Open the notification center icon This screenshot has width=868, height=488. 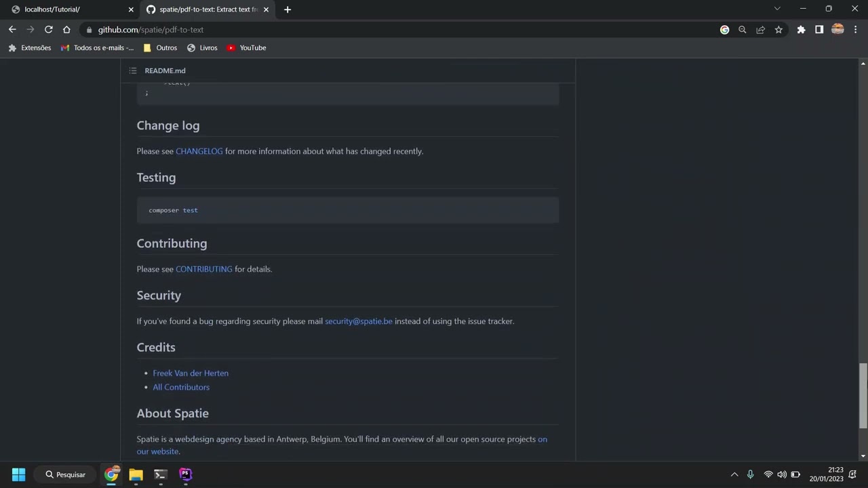(852, 474)
